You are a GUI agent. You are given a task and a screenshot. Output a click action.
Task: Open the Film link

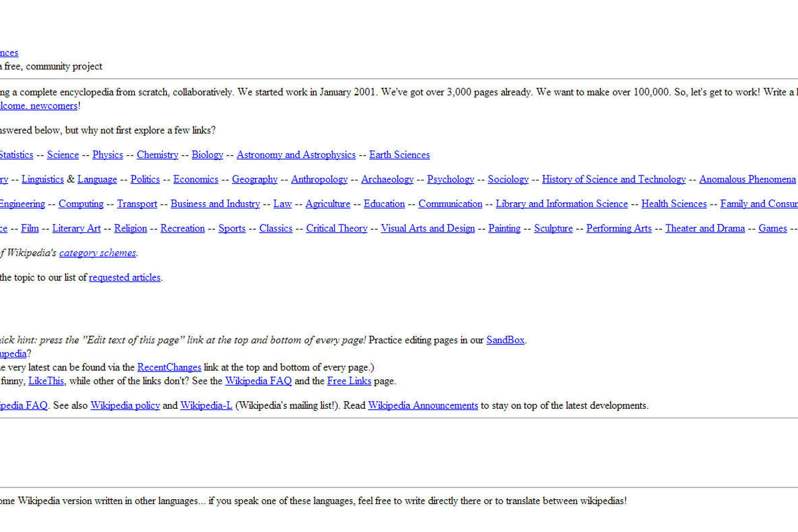click(30, 228)
